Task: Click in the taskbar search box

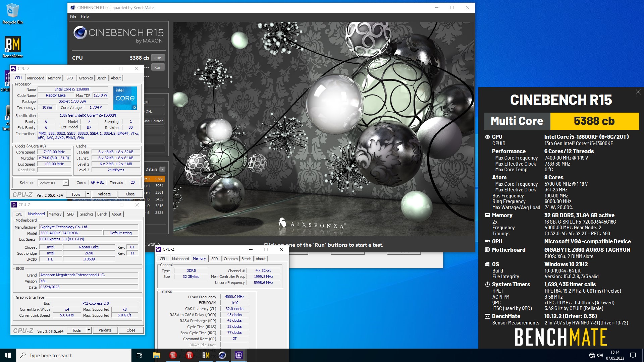Action: tap(74, 355)
